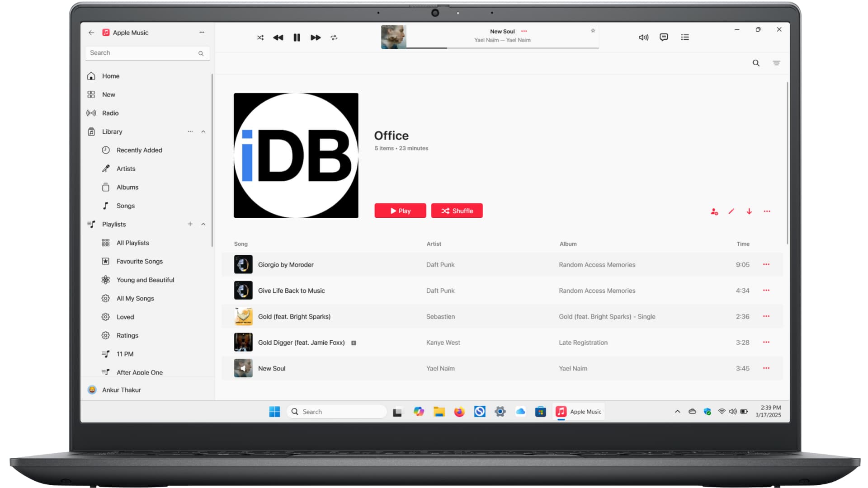868x488 pixels.
Task: Open the sort options icon
Action: [776, 63]
